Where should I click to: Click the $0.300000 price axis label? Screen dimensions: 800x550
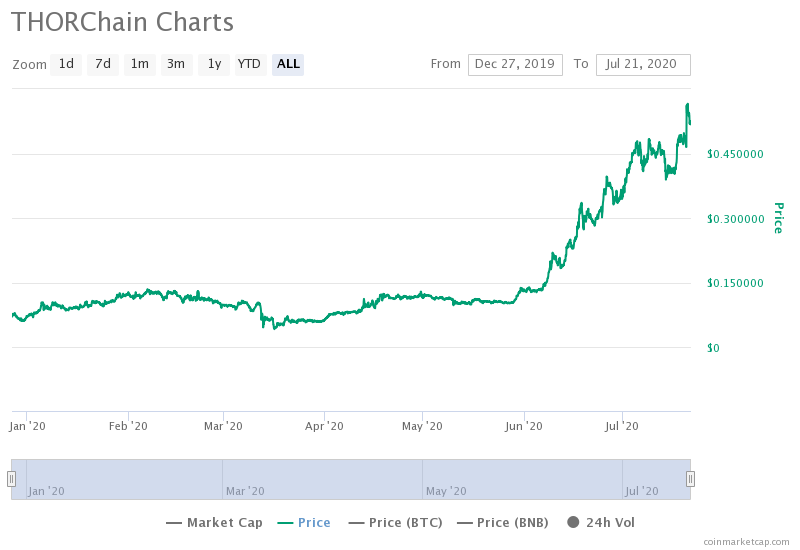[735, 219]
